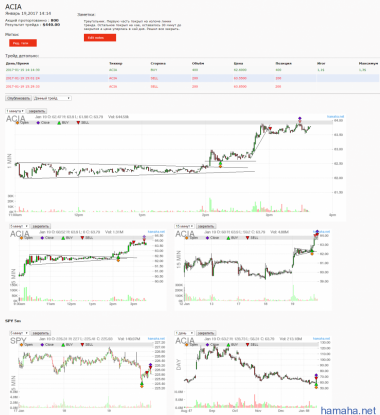
Task: Click закрепить button above the daily ACIA chart
Action: [206, 333]
